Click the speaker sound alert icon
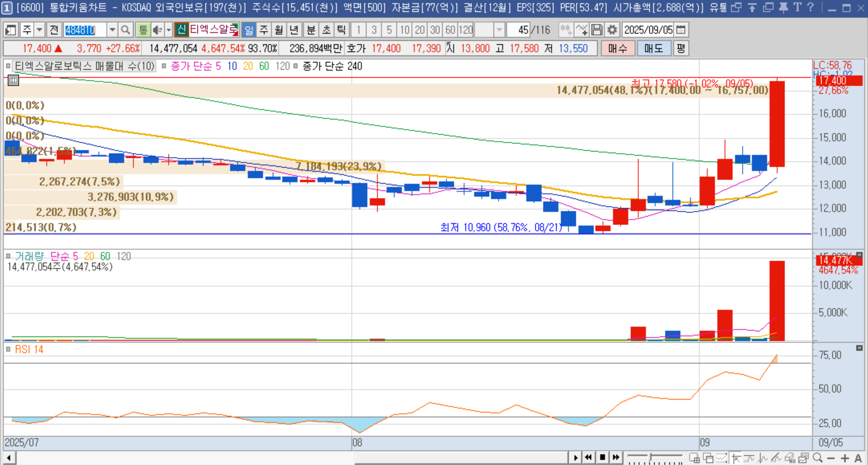 pyautogui.click(x=157, y=30)
